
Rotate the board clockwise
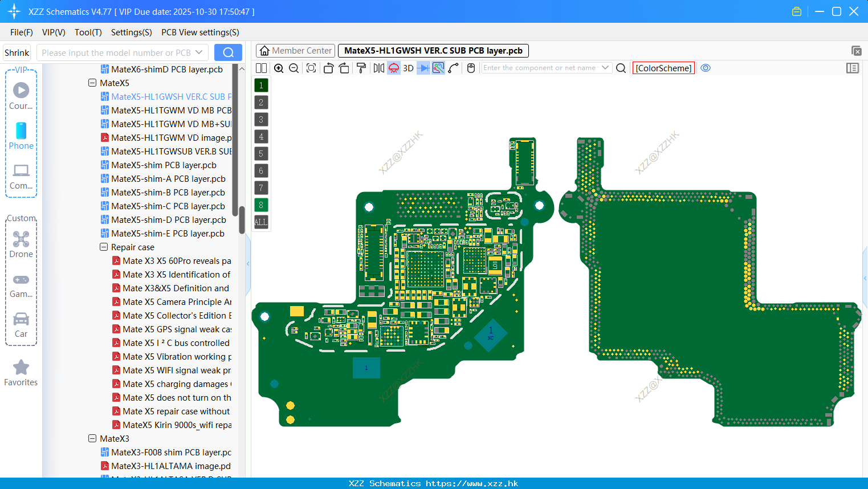[x=344, y=68]
